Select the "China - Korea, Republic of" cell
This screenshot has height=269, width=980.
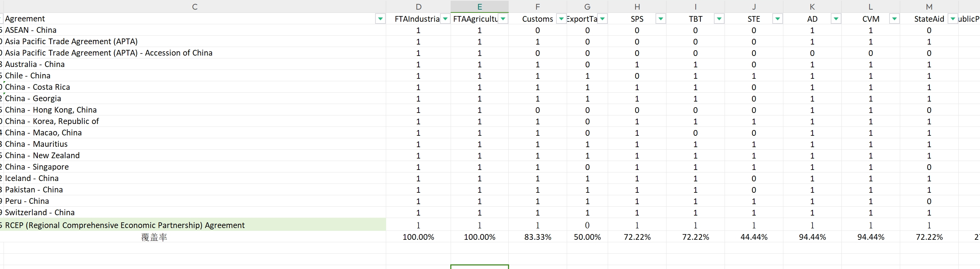pyautogui.click(x=195, y=121)
